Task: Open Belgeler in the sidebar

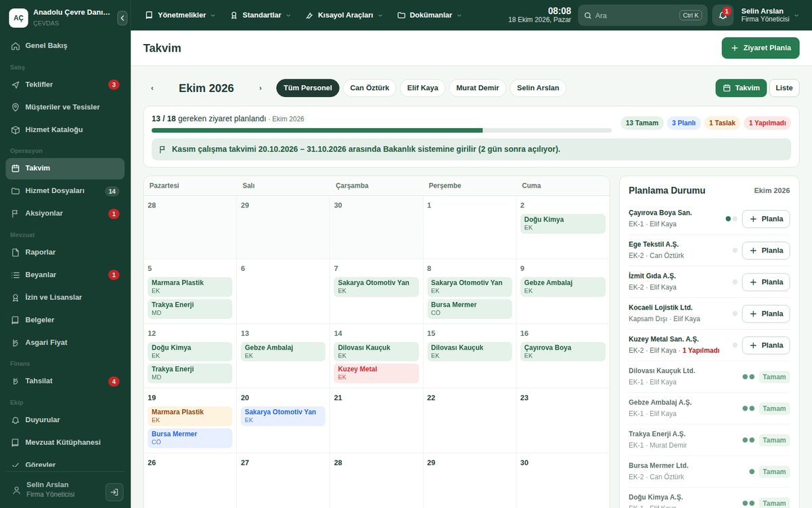Action: tap(65, 320)
